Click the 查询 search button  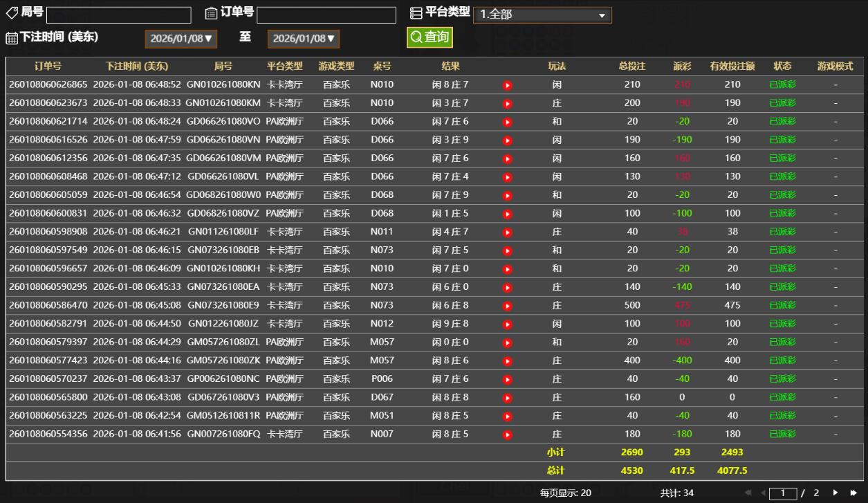click(430, 37)
